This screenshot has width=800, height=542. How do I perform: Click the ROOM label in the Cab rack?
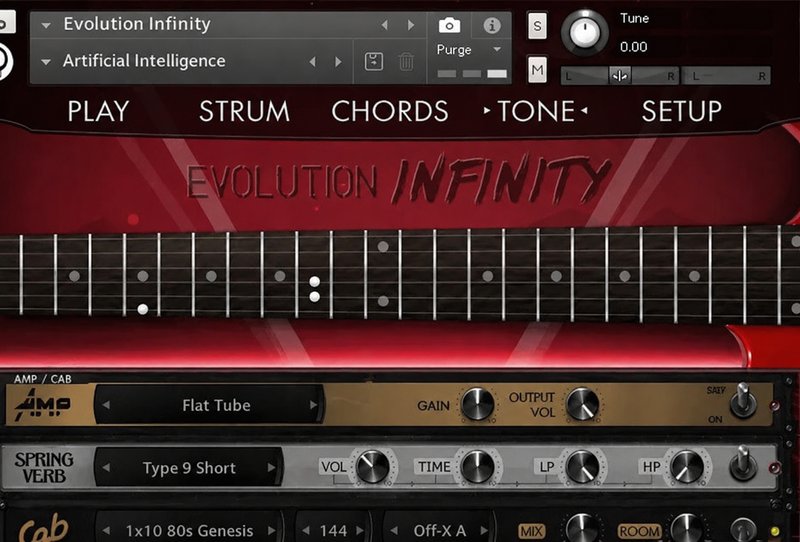tap(639, 531)
